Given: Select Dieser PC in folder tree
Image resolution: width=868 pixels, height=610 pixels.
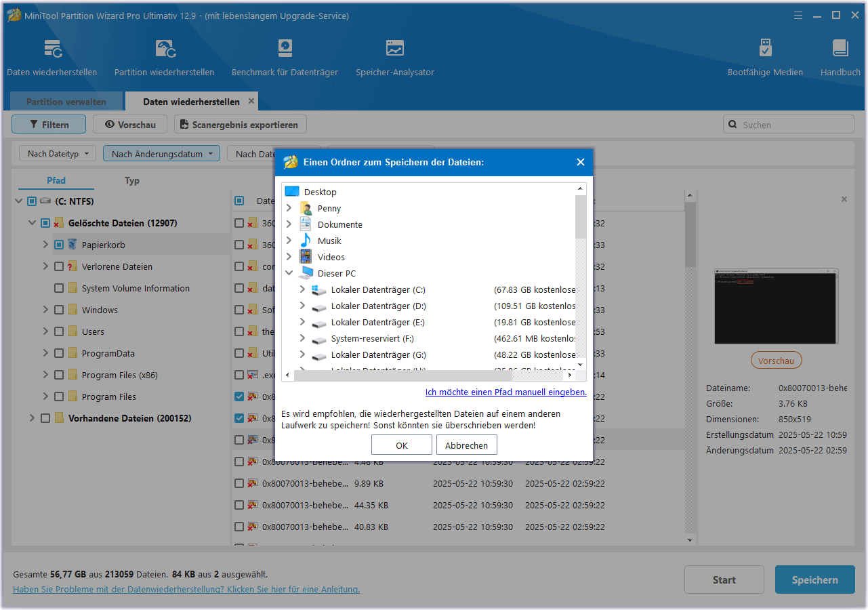Looking at the screenshot, I should click(x=327, y=273).
